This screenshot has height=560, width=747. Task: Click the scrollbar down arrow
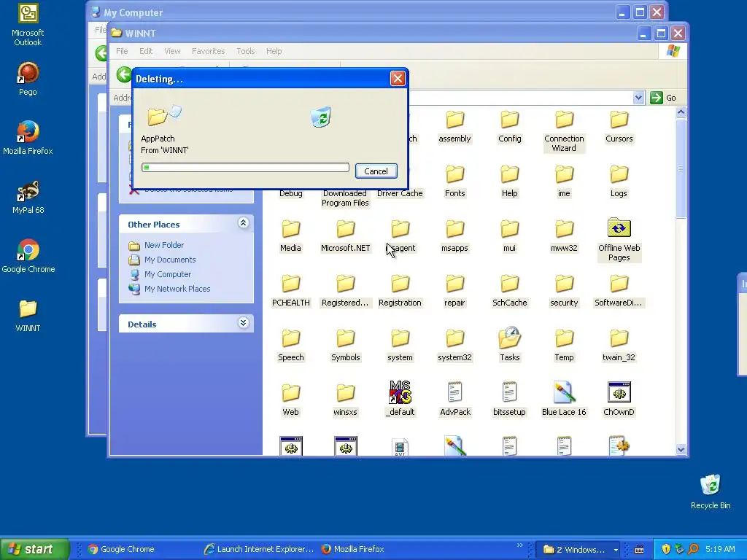681,449
